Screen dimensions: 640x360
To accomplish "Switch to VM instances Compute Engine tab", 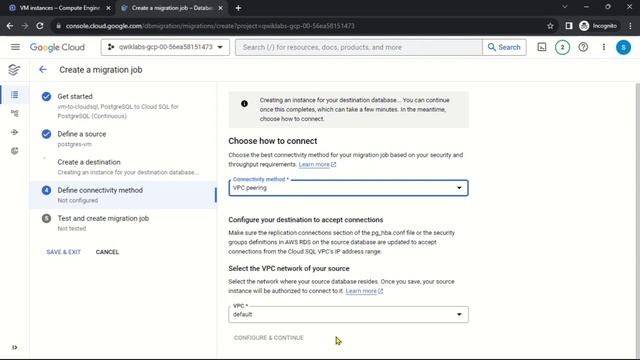I will pos(59,8).
